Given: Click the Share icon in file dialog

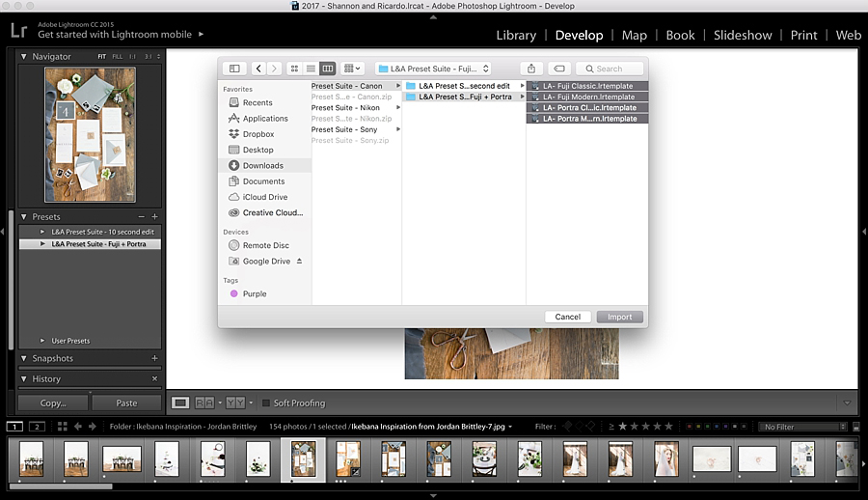Looking at the screenshot, I should tap(531, 69).
